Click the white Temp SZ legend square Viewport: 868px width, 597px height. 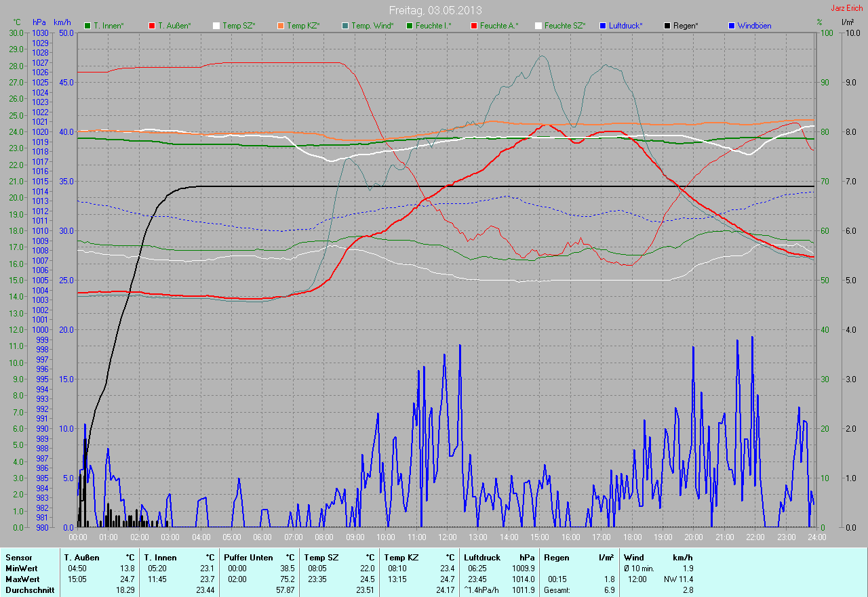[x=216, y=26]
